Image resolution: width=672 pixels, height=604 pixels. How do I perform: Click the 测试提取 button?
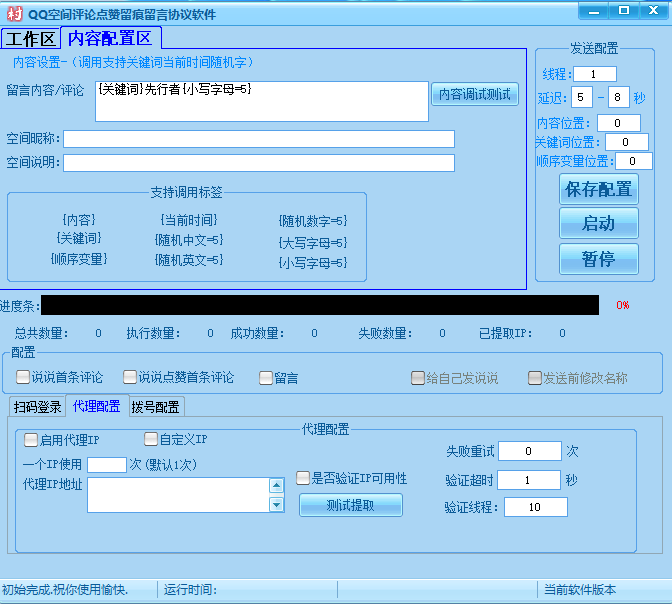350,505
